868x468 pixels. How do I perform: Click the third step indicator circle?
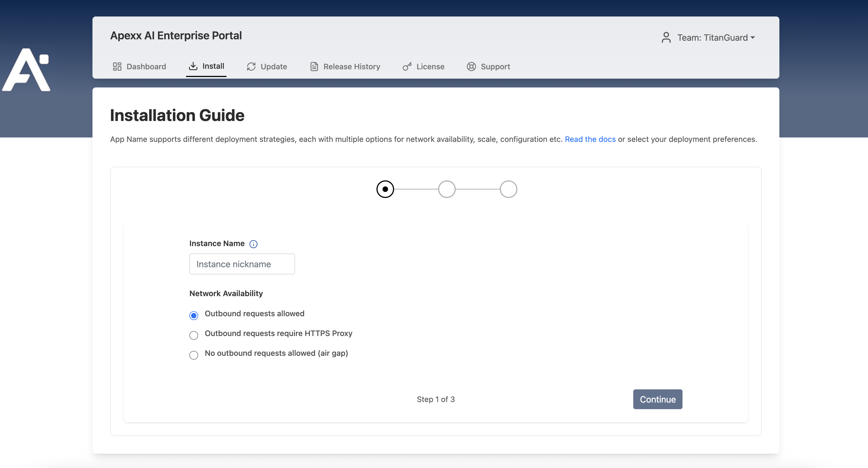pos(509,189)
